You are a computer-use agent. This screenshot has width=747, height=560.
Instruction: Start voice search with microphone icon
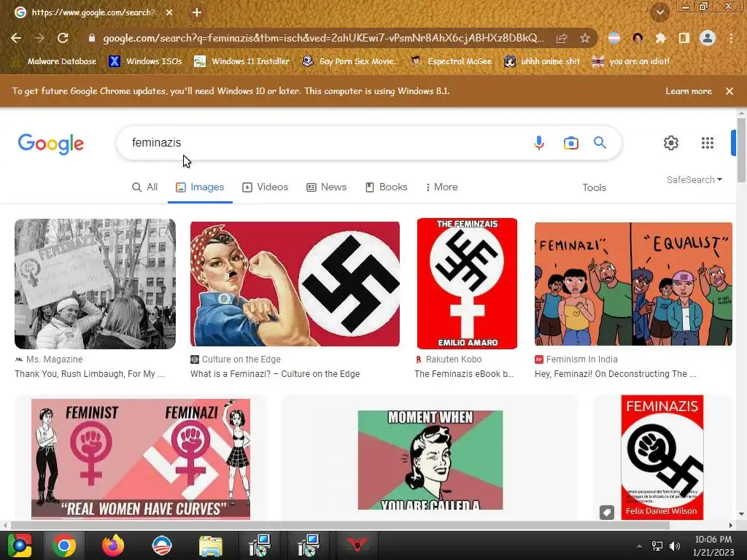click(539, 142)
